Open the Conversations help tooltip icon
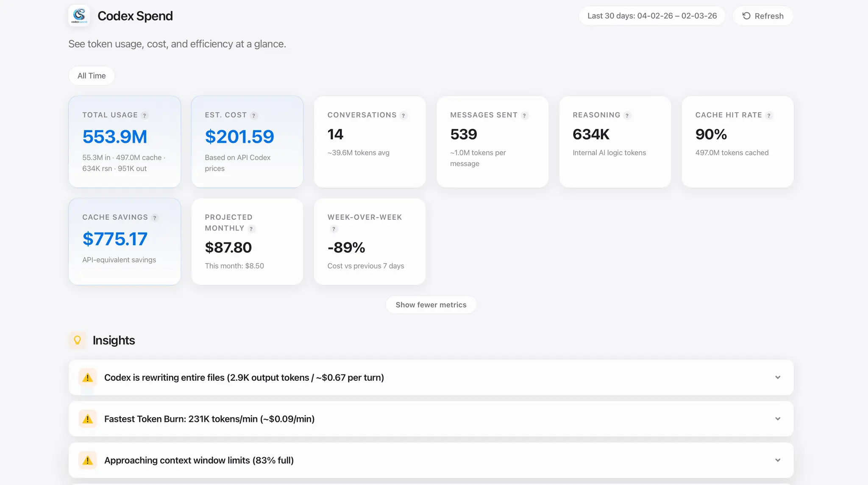The height and width of the screenshot is (485, 868). click(403, 116)
